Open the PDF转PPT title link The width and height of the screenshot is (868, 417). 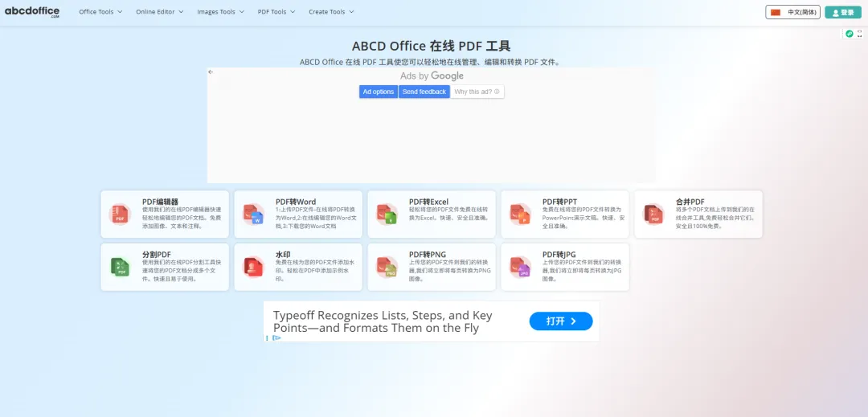[559, 202]
